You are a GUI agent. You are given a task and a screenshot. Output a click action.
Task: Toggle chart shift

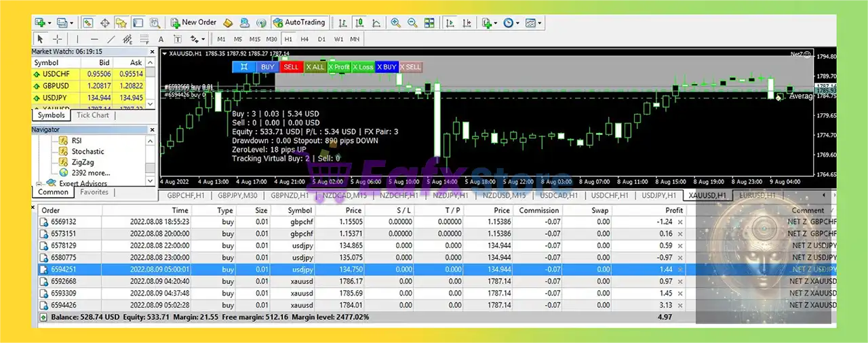click(x=467, y=22)
